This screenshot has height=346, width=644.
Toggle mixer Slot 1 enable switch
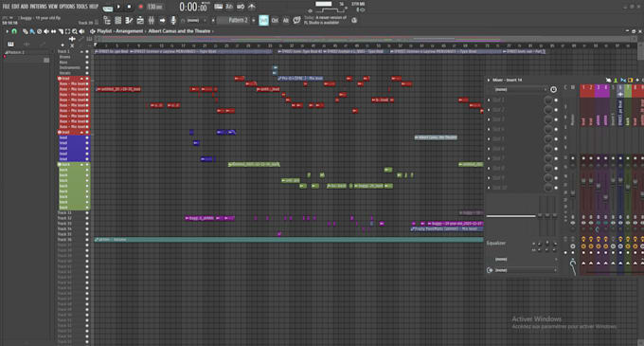point(556,100)
